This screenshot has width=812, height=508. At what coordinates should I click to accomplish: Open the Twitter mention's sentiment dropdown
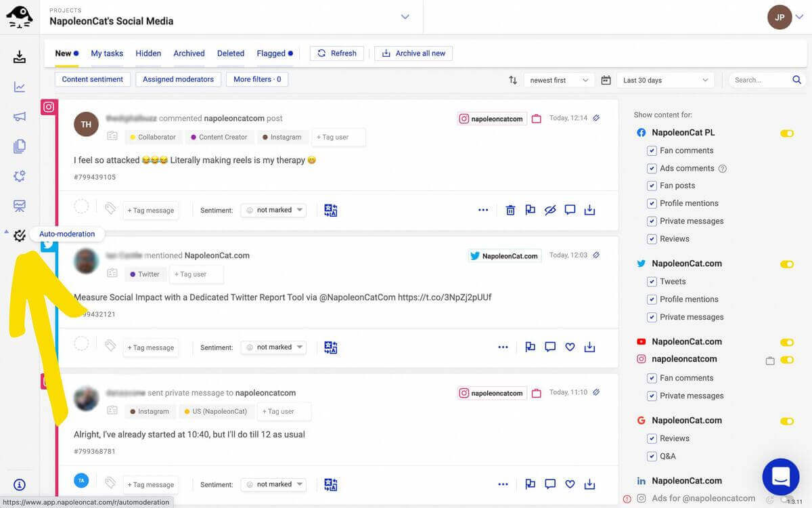[274, 347]
